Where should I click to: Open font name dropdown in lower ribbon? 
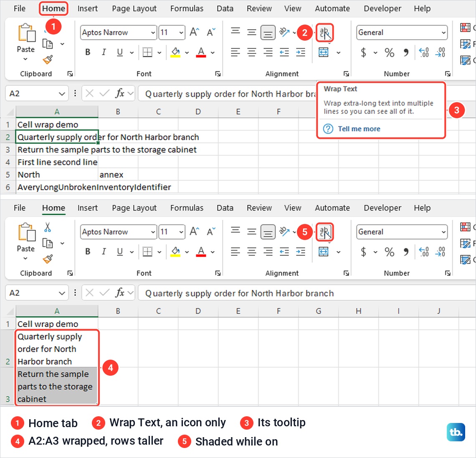pyautogui.click(x=153, y=232)
